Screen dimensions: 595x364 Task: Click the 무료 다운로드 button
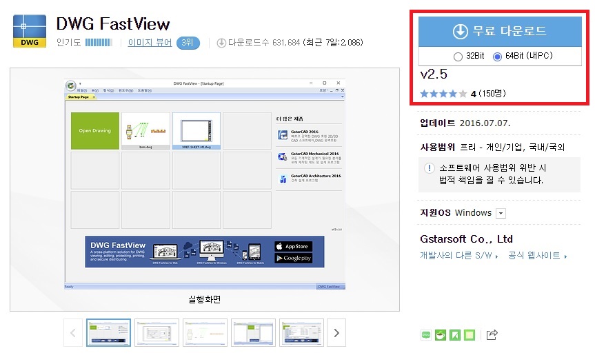pyautogui.click(x=500, y=31)
